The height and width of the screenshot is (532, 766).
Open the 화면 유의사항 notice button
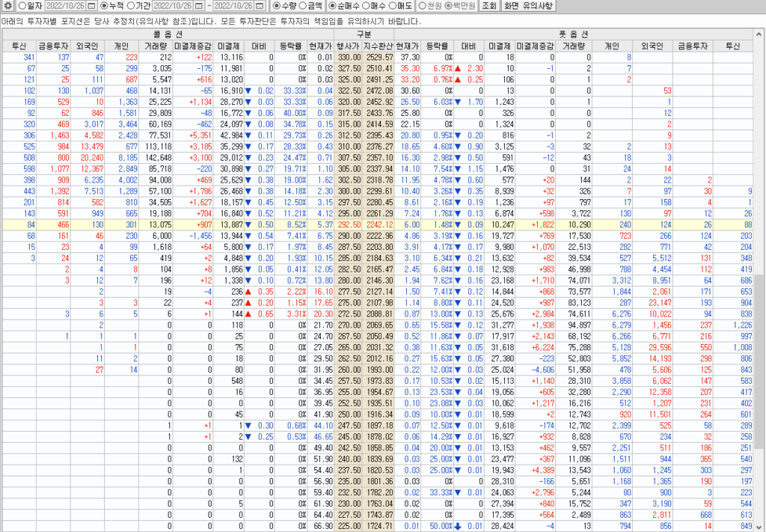[x=528, y=6]
